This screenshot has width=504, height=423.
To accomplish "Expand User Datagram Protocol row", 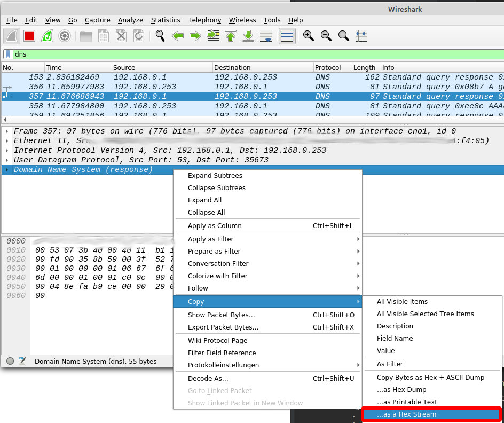I will (7, 160).
